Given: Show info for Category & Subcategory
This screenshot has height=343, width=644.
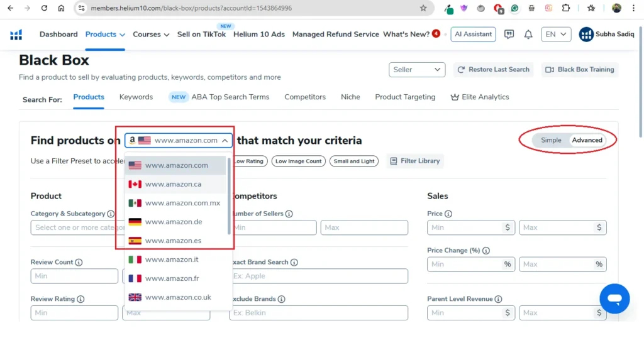Looking at the screenshot, I should (111, 214).
